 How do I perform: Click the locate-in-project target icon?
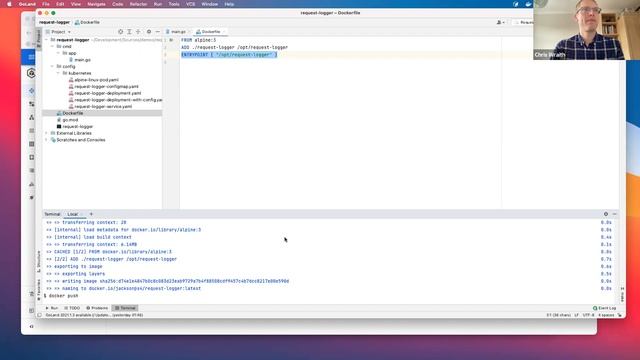point(120,32)
